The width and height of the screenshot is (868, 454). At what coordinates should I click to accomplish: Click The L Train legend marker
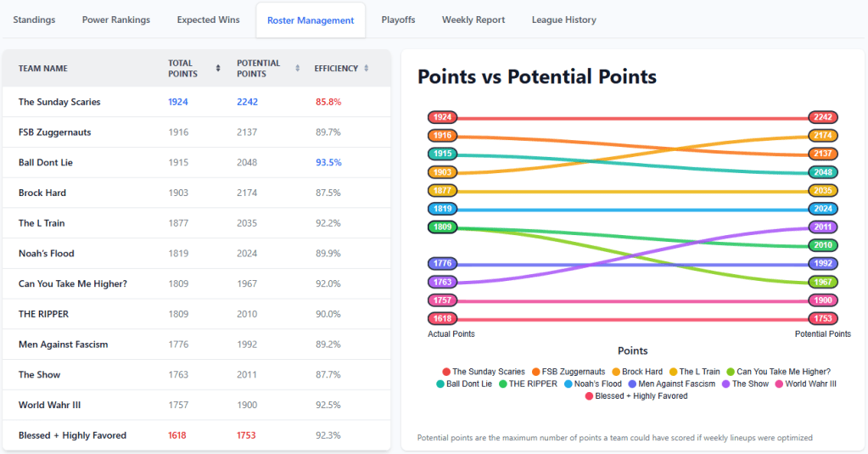673,372
